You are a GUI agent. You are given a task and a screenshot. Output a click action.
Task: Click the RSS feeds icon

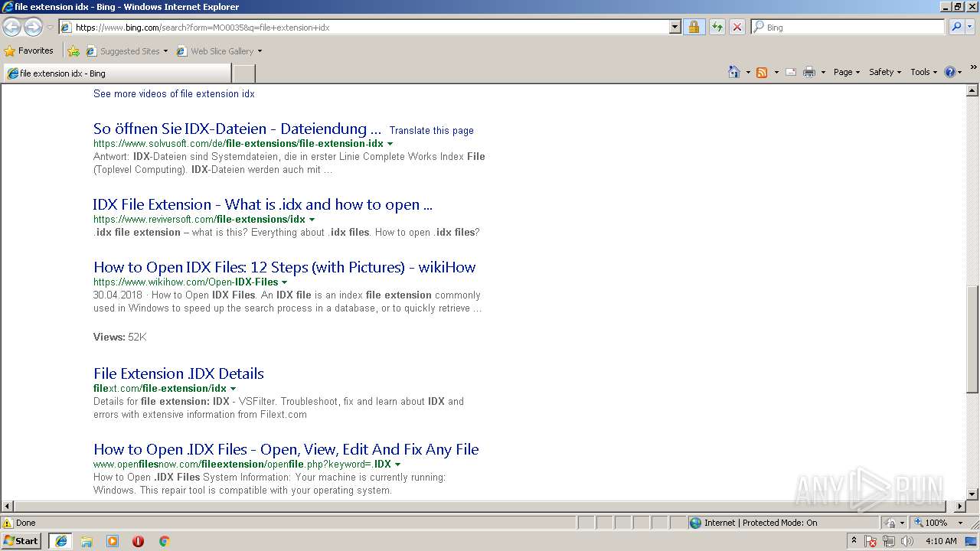[762, 72]
